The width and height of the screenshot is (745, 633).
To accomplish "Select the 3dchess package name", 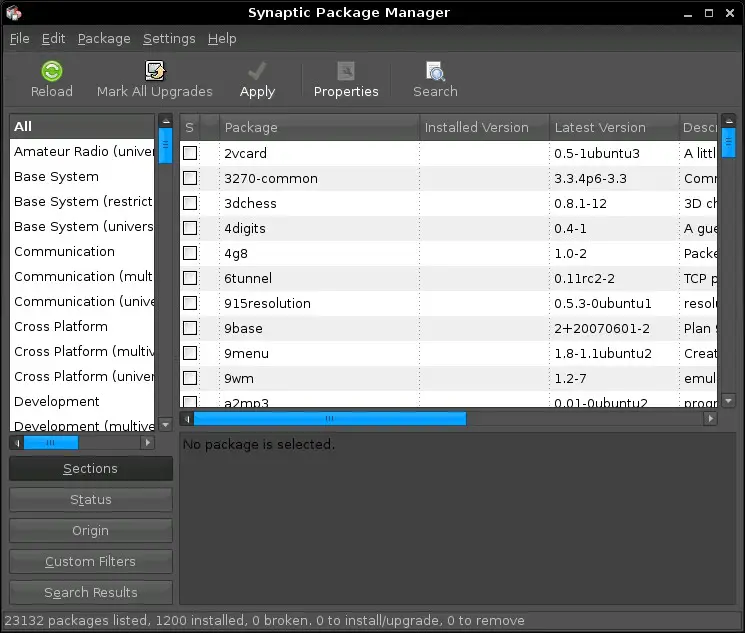I will [250, 203].
